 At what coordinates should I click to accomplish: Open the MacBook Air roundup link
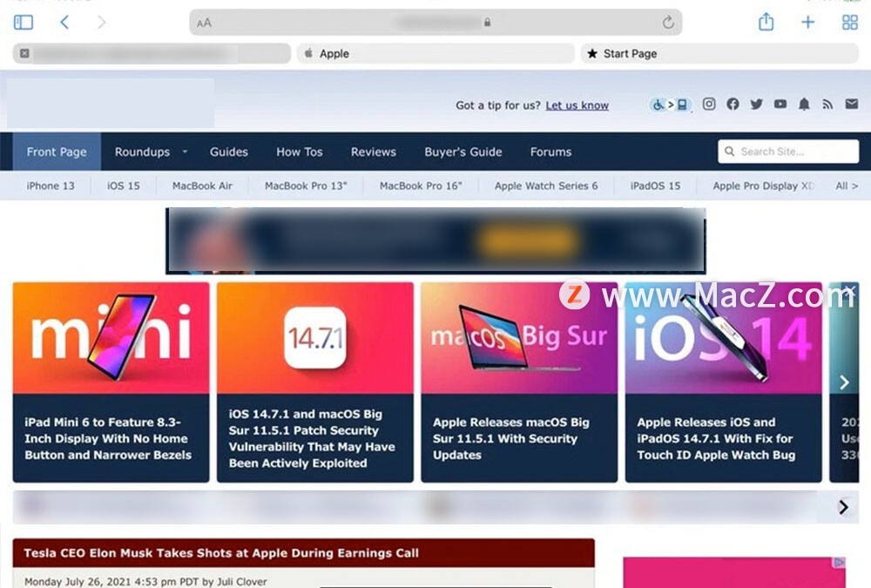[x=202, y=186]
